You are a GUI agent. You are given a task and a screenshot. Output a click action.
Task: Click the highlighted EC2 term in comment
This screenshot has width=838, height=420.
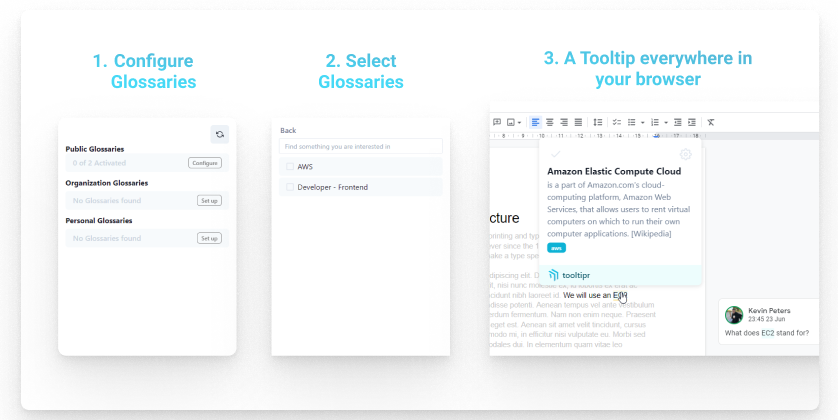(768, 333)
